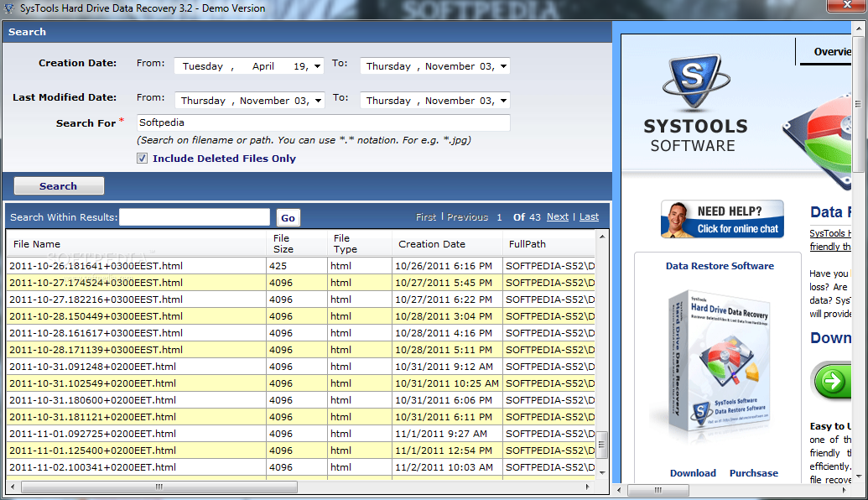Click the green arrow download button
Screen dimensions: 868x500
[831, 381]
